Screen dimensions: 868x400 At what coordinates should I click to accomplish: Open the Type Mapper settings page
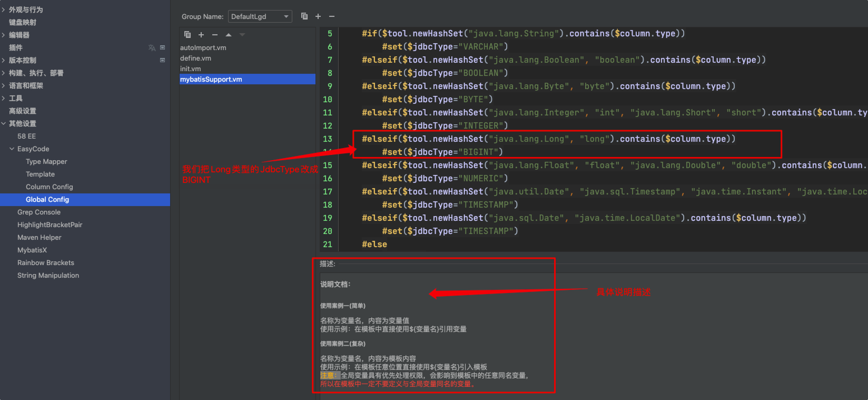[x=47, y=162]
